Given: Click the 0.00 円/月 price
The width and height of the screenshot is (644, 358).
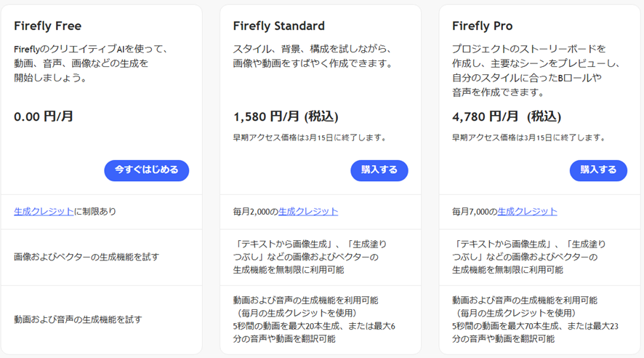Looking at the screenshot, I should tap(44, 116).
